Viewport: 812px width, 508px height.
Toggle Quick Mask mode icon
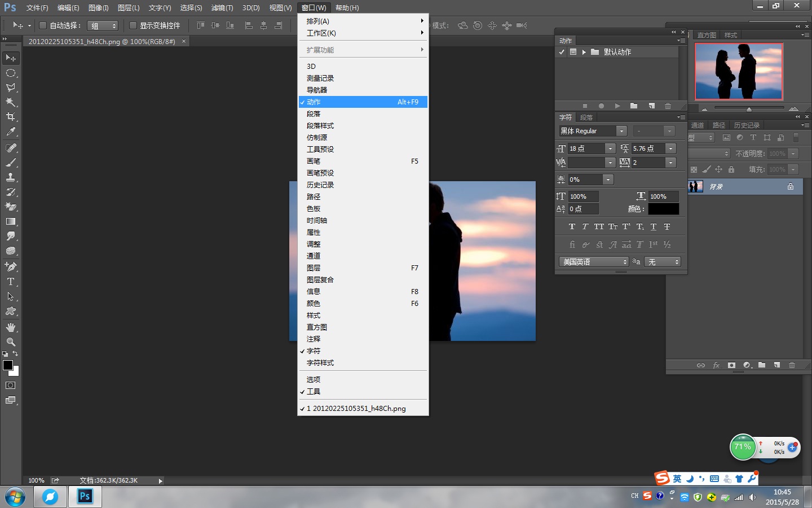click(10, 386)
